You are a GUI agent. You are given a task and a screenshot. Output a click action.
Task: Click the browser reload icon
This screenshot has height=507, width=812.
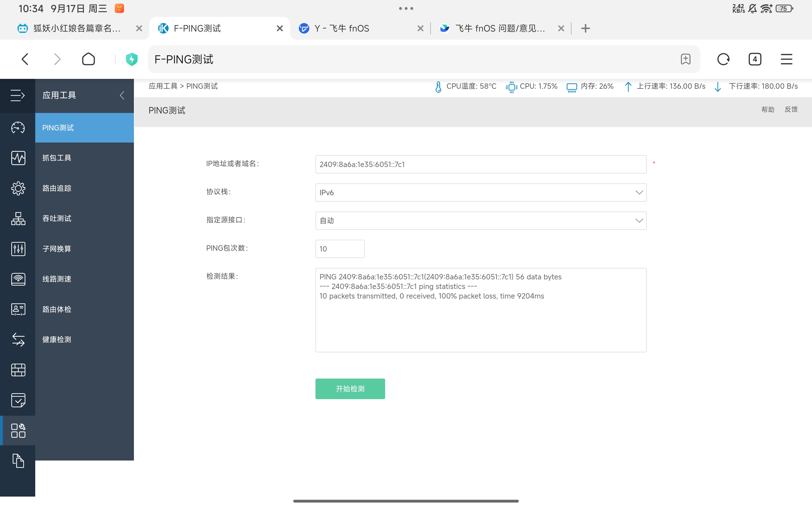point(723,59)
